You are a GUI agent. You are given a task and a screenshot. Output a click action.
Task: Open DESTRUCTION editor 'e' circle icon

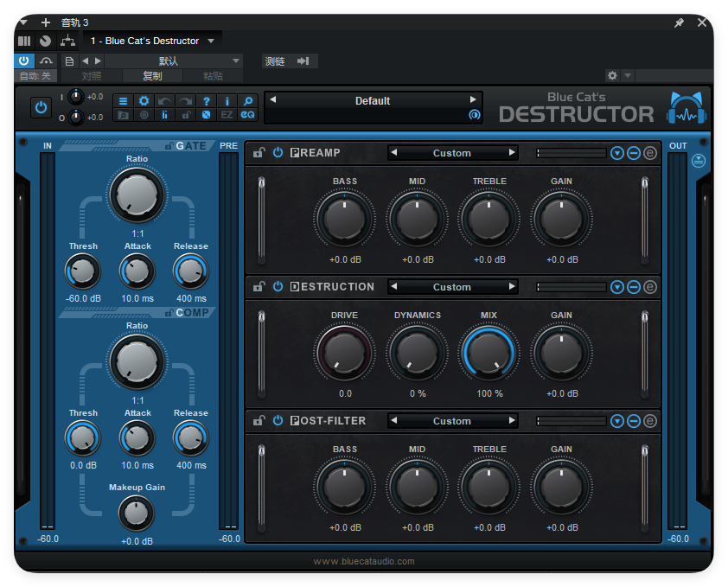[x=650, y=287]
